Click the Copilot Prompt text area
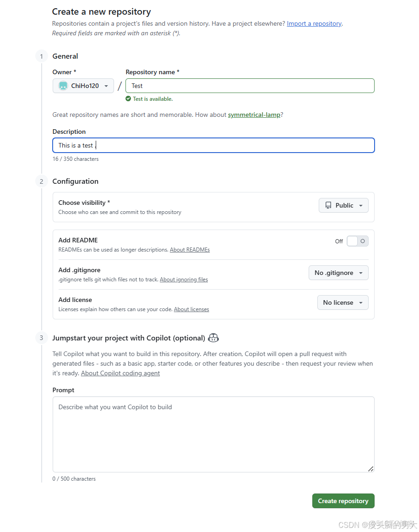The image size is (419, 532). pos(213,434)
